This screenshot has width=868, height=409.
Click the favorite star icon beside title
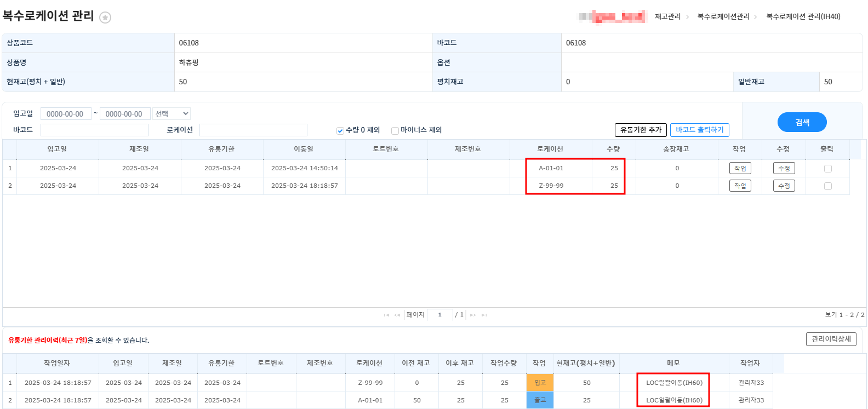click(x=105, y=18)
